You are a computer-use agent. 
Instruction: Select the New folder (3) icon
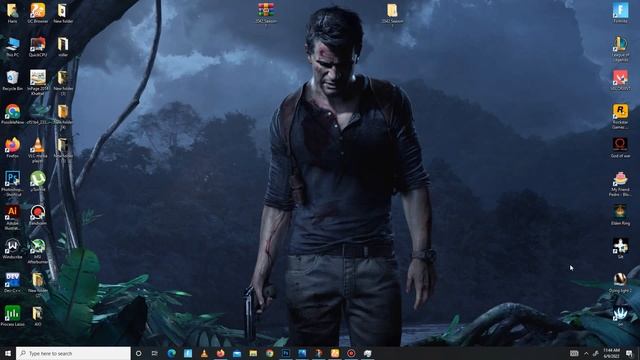[63, 82]
